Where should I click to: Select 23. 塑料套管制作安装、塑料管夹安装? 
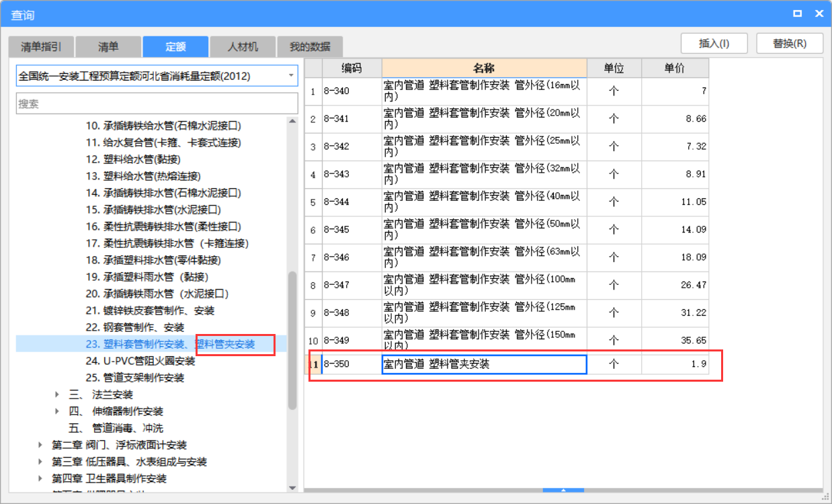pos(170,344)
